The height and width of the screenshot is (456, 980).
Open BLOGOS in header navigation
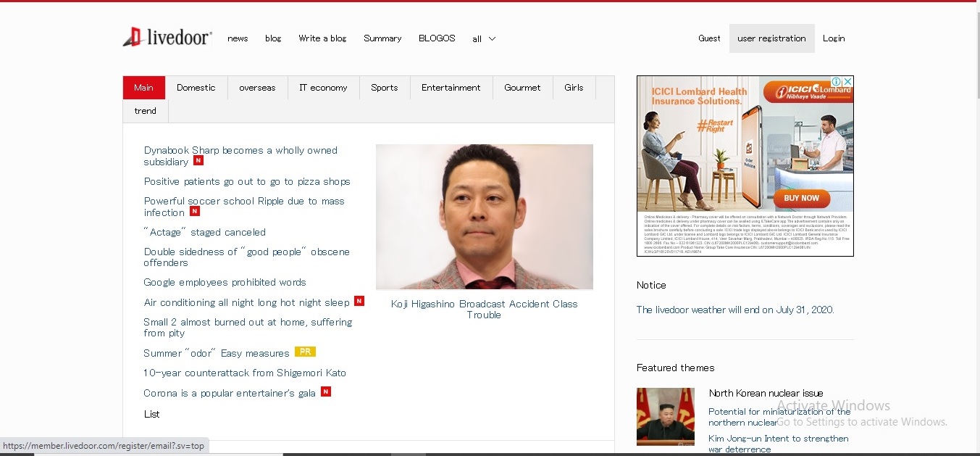coord(437,38)
